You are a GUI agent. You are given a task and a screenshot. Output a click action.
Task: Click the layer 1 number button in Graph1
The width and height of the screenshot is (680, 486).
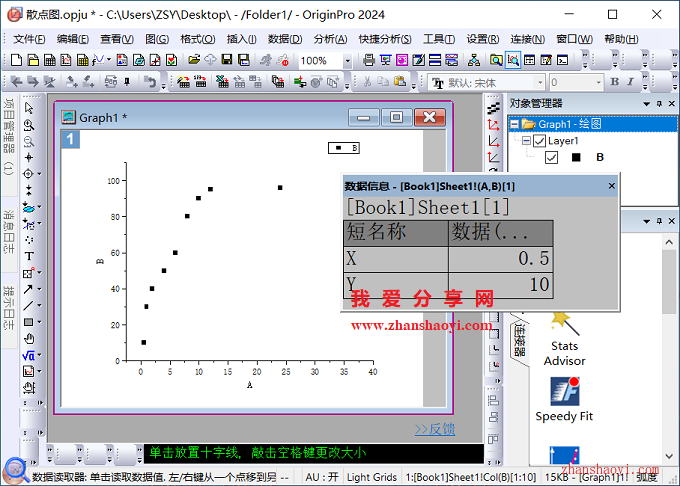click(70, 139)
